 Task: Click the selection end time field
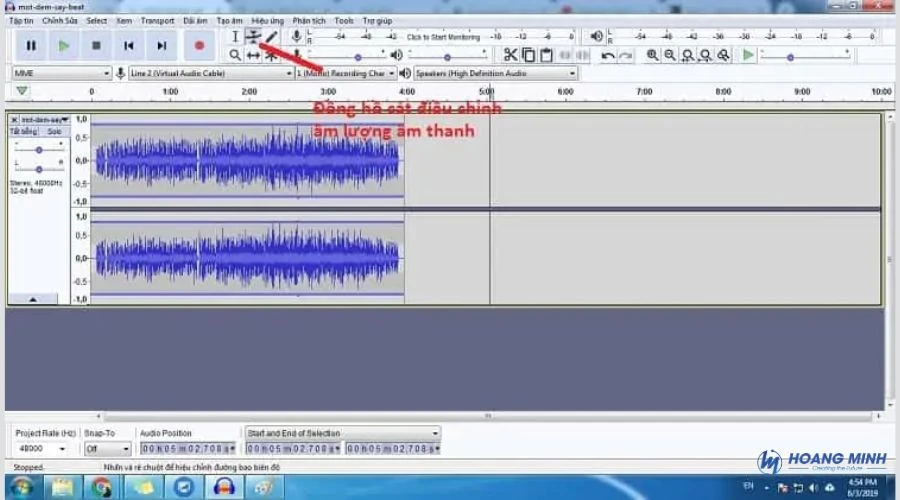[x=393, y=448]
